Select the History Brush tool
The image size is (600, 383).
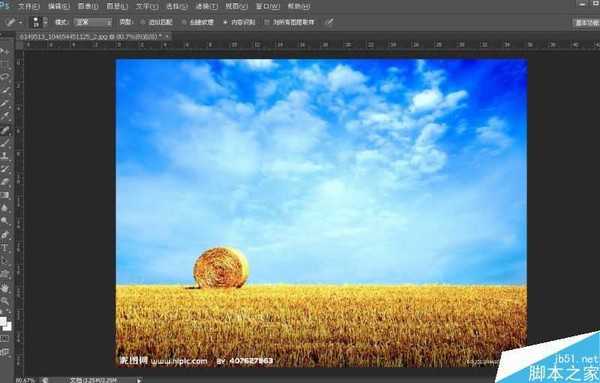point(5,169)
